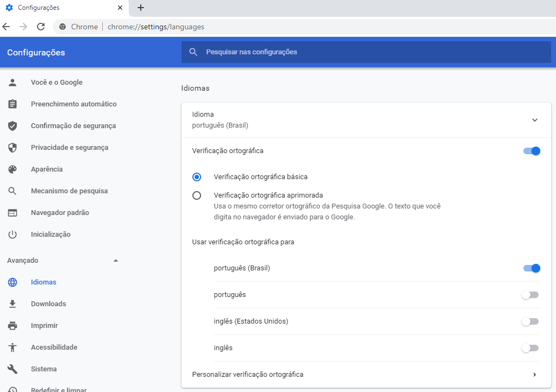The width and height of the screenshot is (556, 392).
Task: Disable the Verificação ortográfica main toggle
Action: click(x=532, y=151)
